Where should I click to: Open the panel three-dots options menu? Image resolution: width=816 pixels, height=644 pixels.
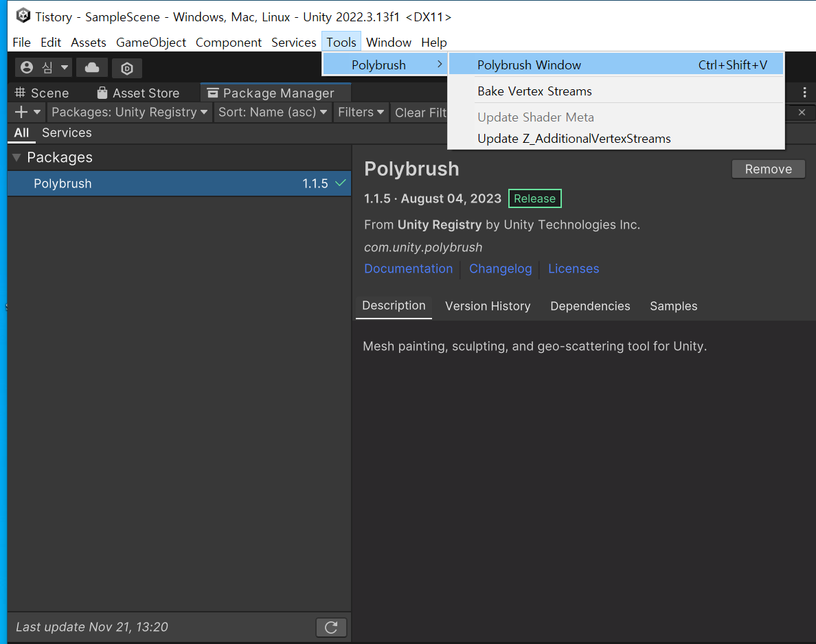[804, 93]
